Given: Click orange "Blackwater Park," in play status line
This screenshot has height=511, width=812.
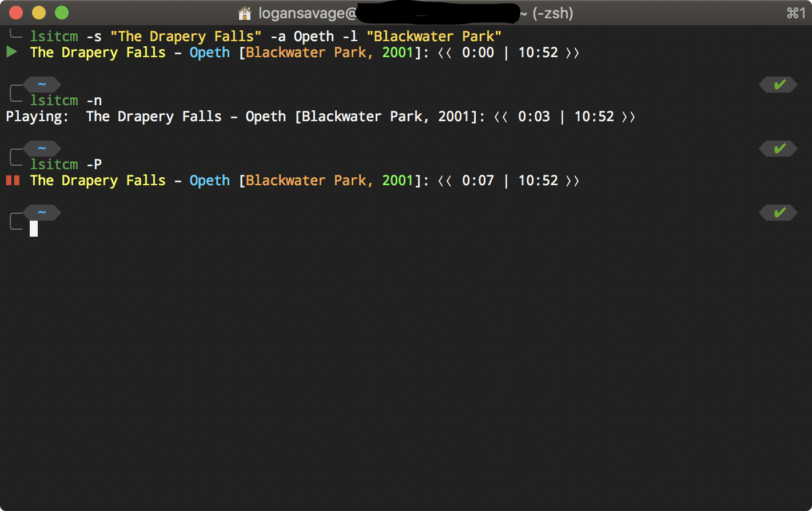Looking at the screenshot, I should point(310,53).
